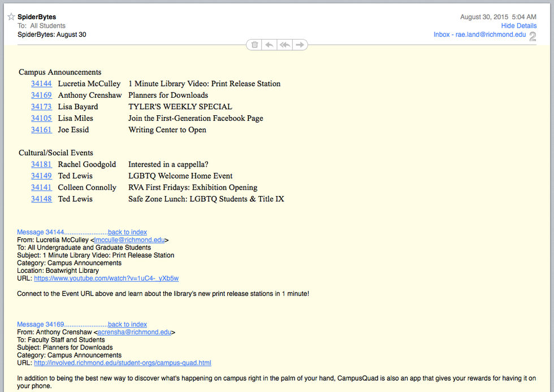This screenshot has width=554, height=392.
Task: Click the reply all double-arrow icon
Action: [x=285, y=45]
